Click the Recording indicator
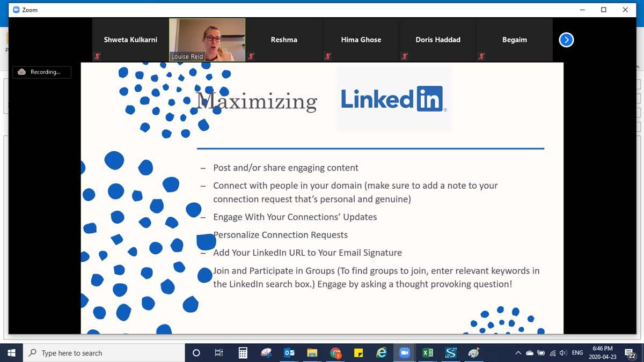This screenshot has width=644, height=362. tap(42, 72)
